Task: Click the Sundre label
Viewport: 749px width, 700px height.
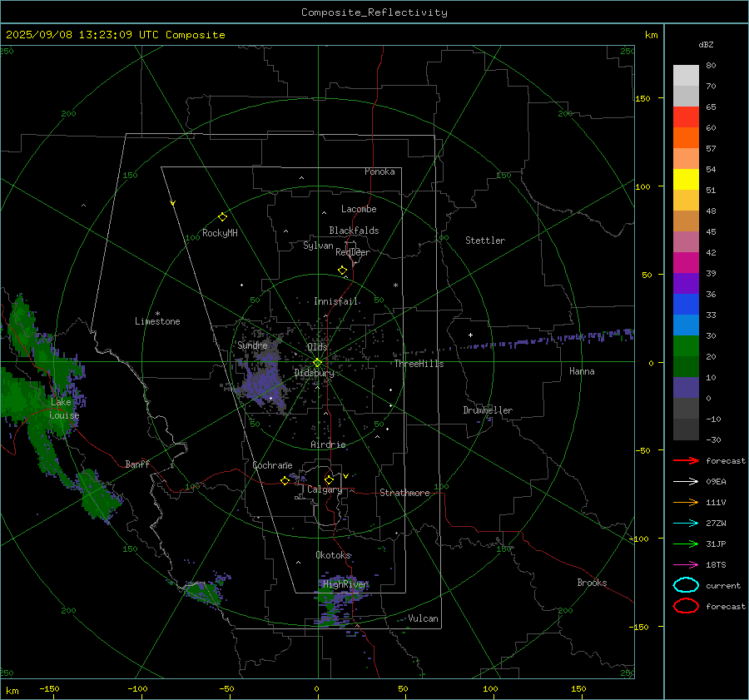Action: (252, 345)
